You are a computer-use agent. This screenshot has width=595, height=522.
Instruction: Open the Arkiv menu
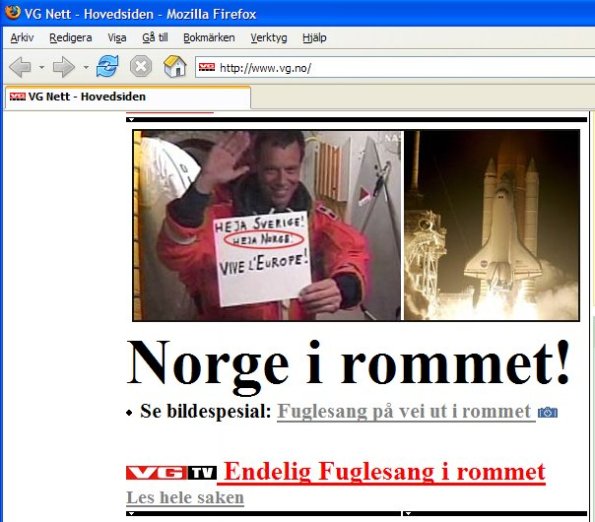pyautogui.click(x=22, y=38)
